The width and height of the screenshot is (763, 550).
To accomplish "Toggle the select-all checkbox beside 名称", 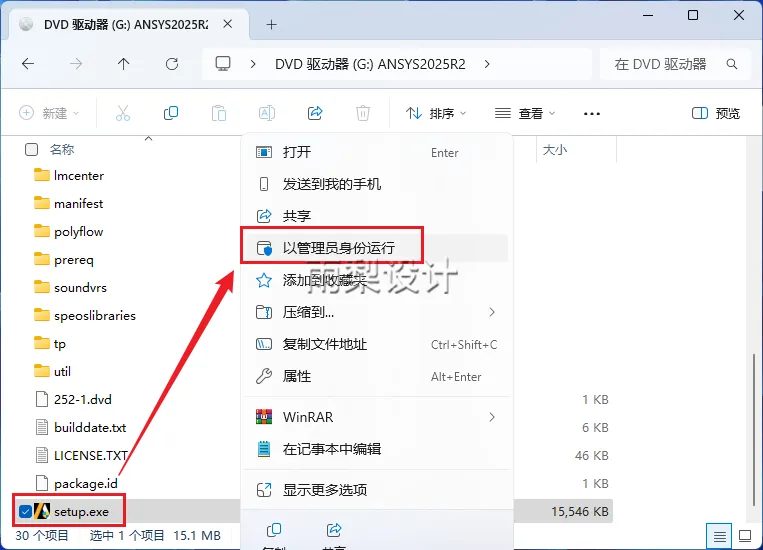I will tap(31, 149).
